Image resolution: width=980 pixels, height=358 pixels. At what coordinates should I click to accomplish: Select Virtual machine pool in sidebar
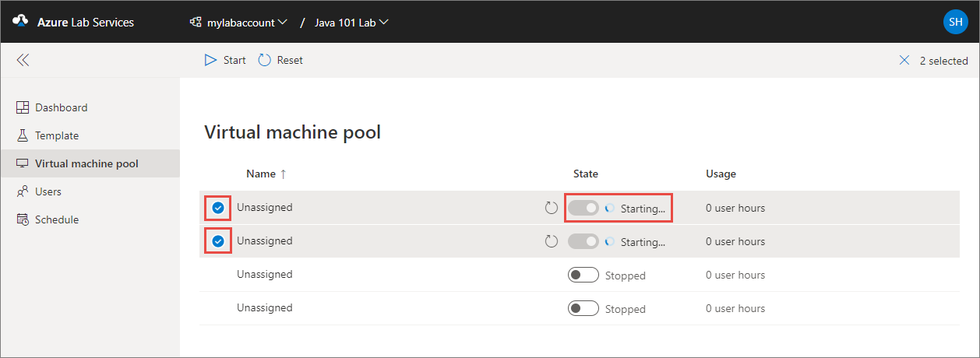click(x=90, y=163)
